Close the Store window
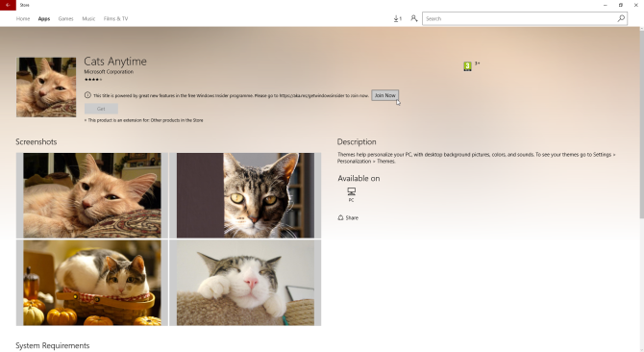This screenshot has height=352, width=644. [x=636, y=5]
